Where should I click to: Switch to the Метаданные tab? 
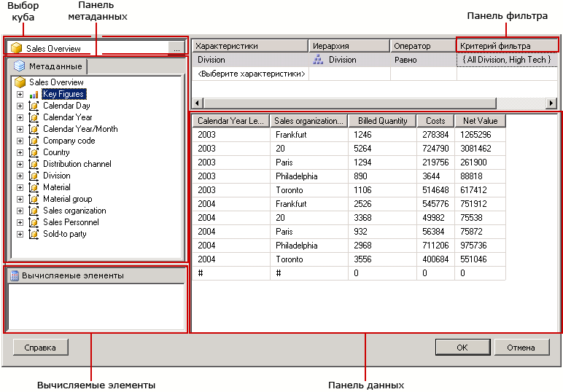pos(48,66)
